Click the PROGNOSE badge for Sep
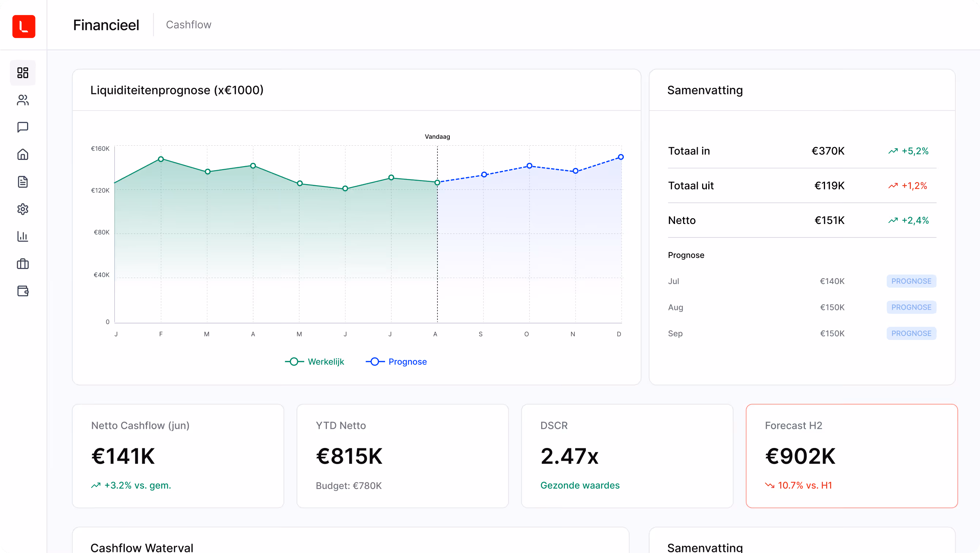The height and width of the screenshot is (553, 980). point(912,334)
